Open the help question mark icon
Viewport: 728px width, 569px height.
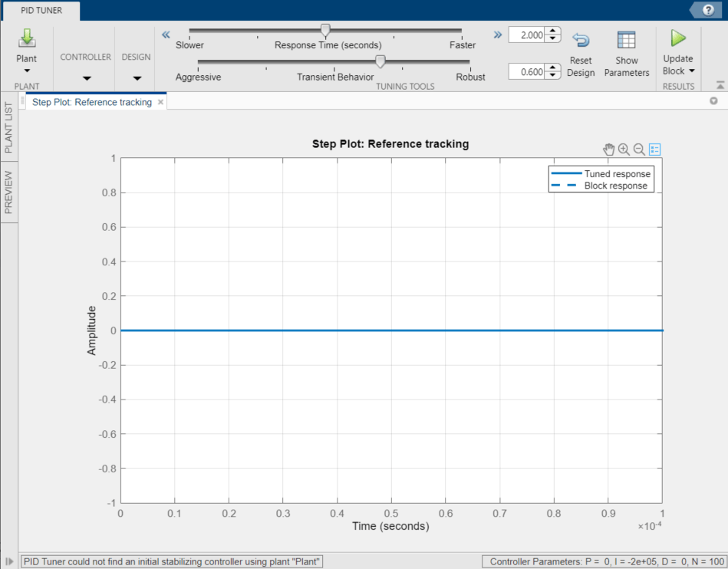[708, 10]
